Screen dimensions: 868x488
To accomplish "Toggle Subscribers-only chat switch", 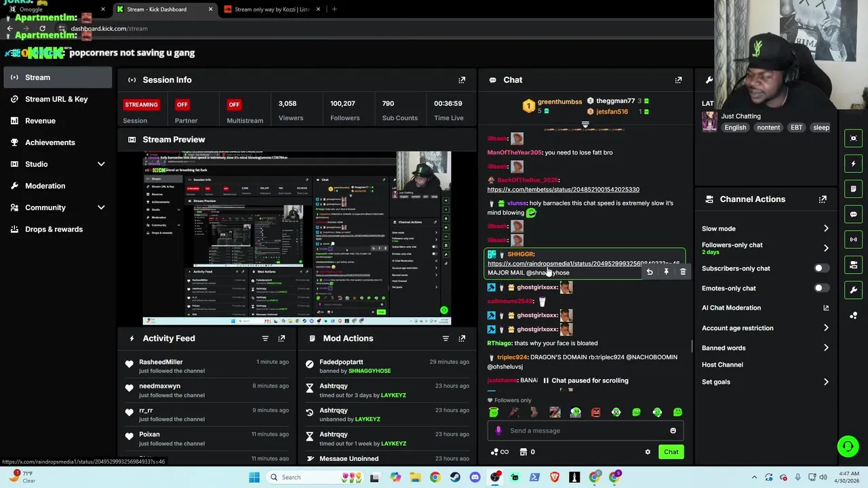I will 821,268.
